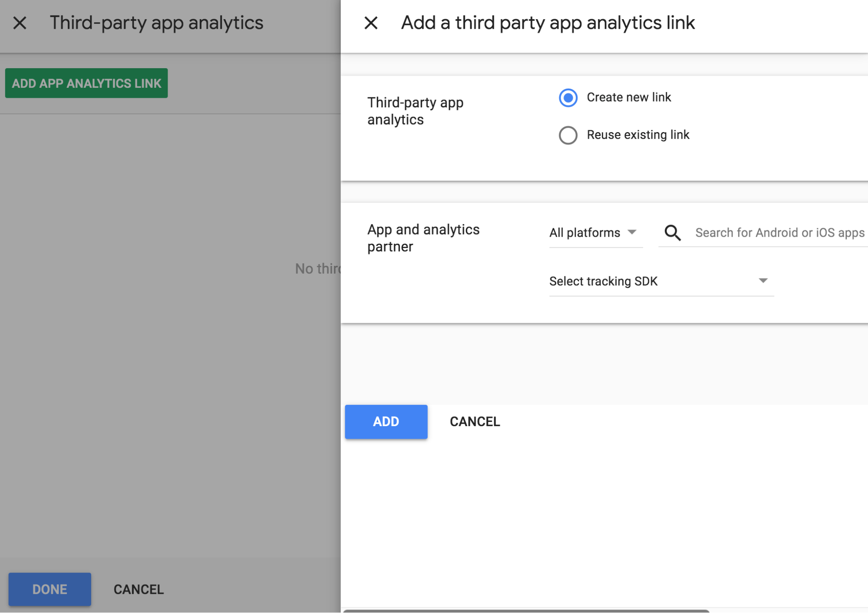Screen dimensions: 868x613
Task: Close the Add analytics link dialog
Action: tap(371, 23)
